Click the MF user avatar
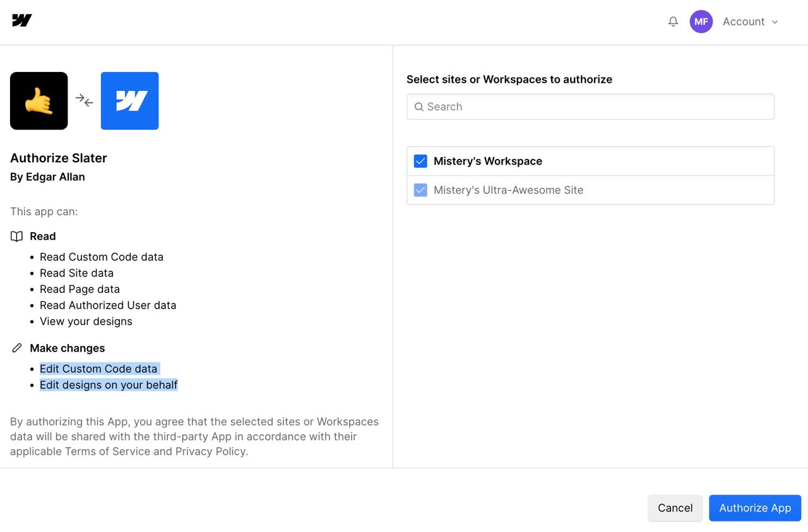 tap(701, 21)
